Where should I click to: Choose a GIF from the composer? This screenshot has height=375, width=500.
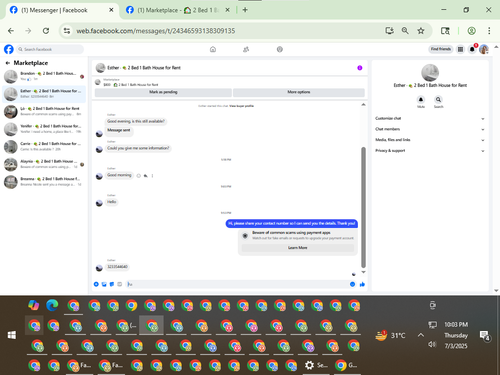pos(120,284)
